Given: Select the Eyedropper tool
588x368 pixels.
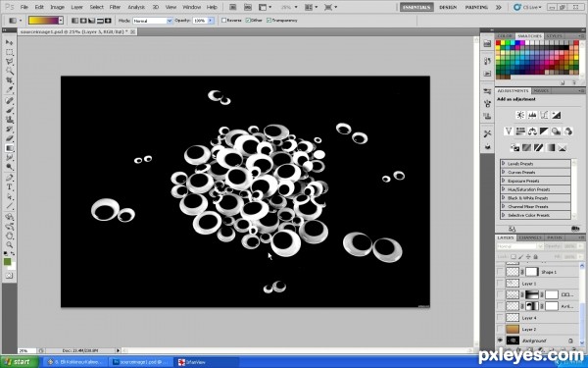Looking at the screenshot, I should coord(10,90).
